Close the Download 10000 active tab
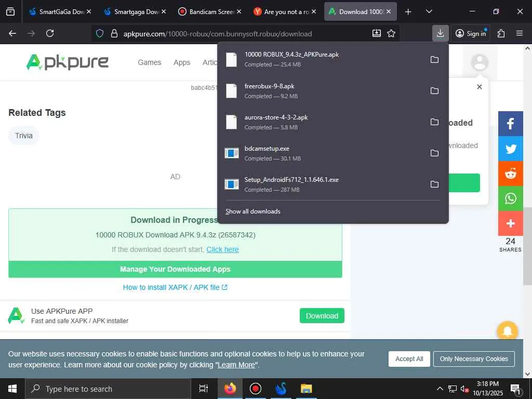 [x=389, y=11]
